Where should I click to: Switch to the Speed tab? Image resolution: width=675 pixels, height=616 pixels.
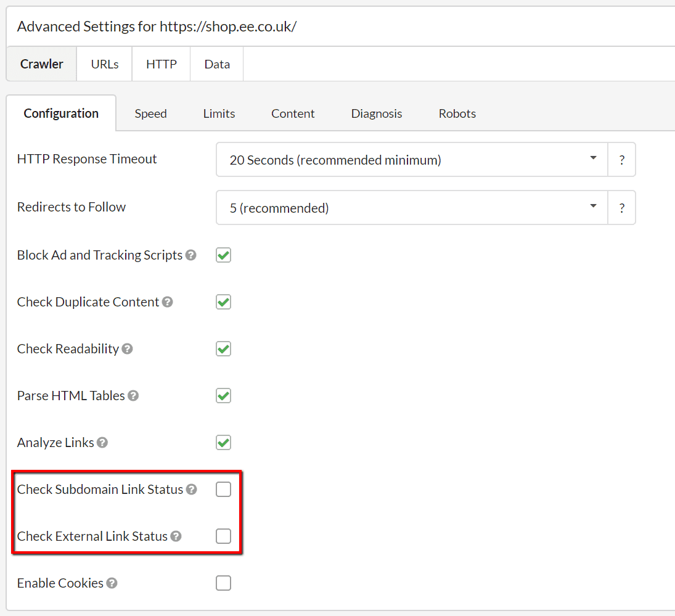click(x=150, y=113)
